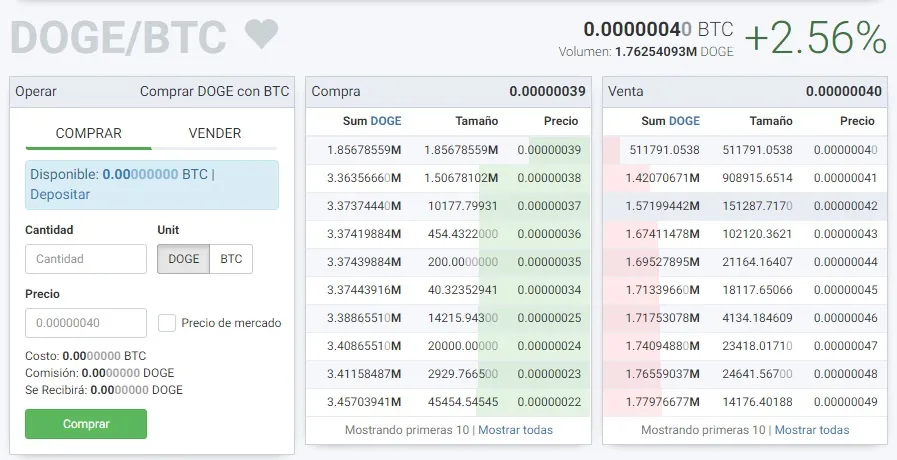
Task: Select sell order at price 0.00000046
Action: coord(745,318)
